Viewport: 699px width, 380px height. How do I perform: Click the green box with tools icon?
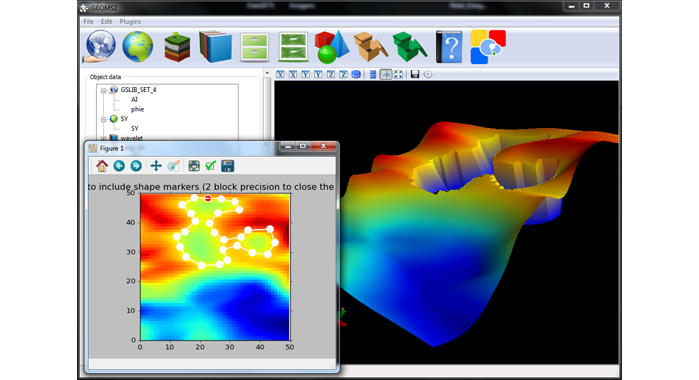pos(409,46)
